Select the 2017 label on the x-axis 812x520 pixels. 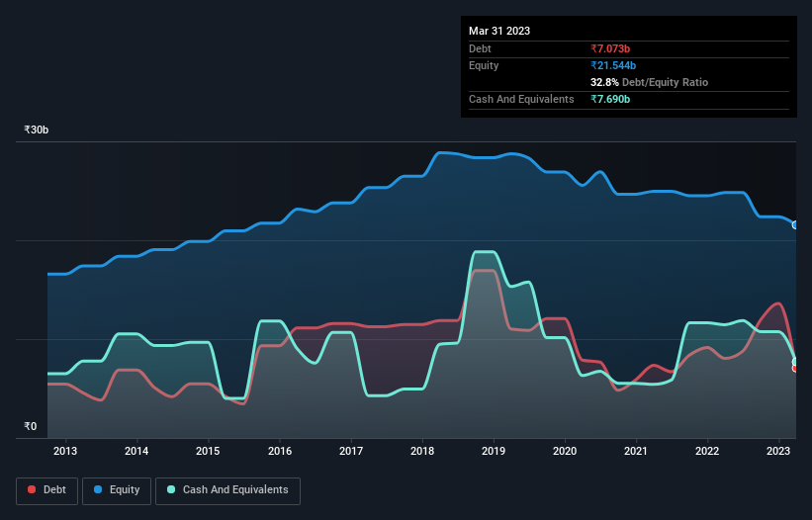click(351, 451)
